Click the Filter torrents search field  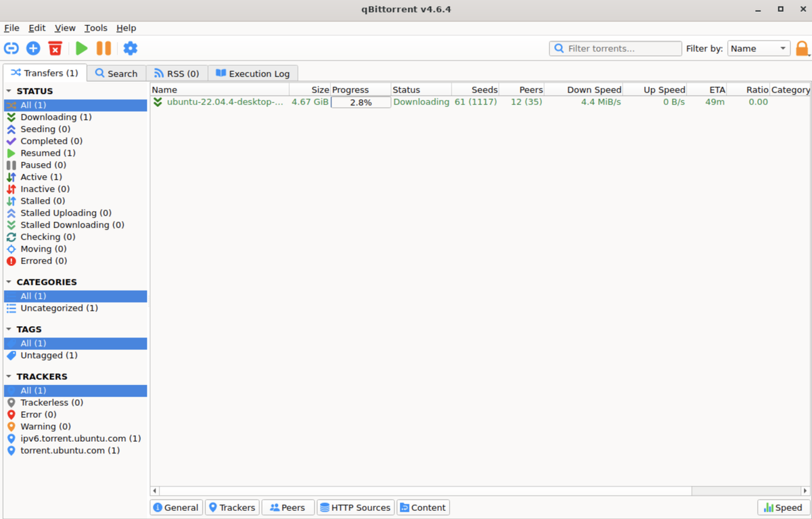coord(616,49)
